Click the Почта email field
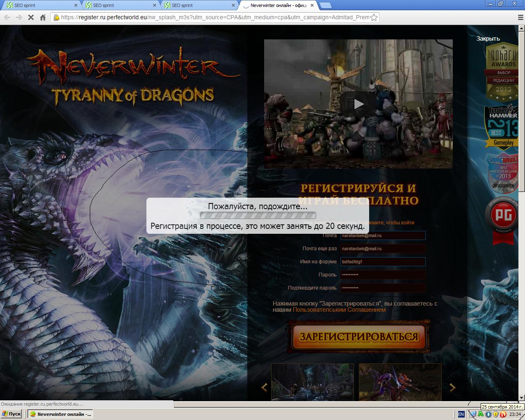Viewport: 525px width, 420px height. pos(383,235)
